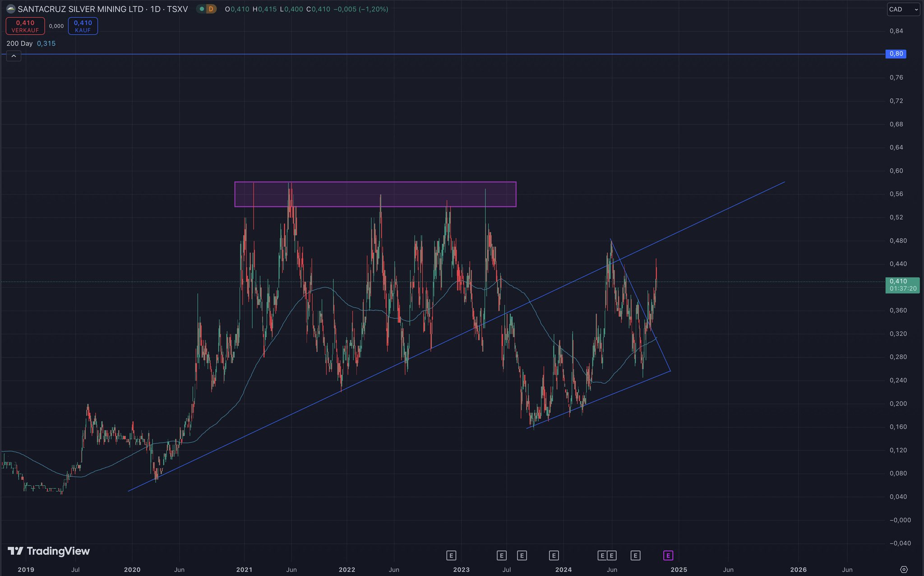The image size is (924, 576).
Task: Click the blue 0,410 KAUF buy button
Action: (x=83, y=26)
